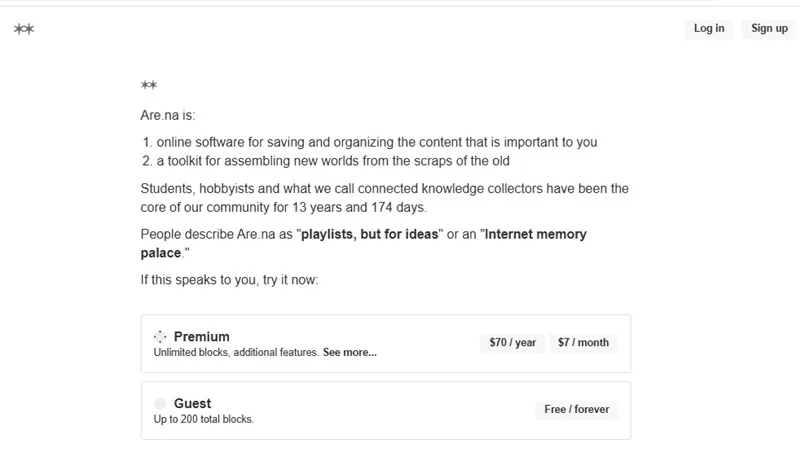The width and height of the screenshot is (800, 470).
Task: Click the small Are.na asterisk above intro text
Action: pos(149,85)
